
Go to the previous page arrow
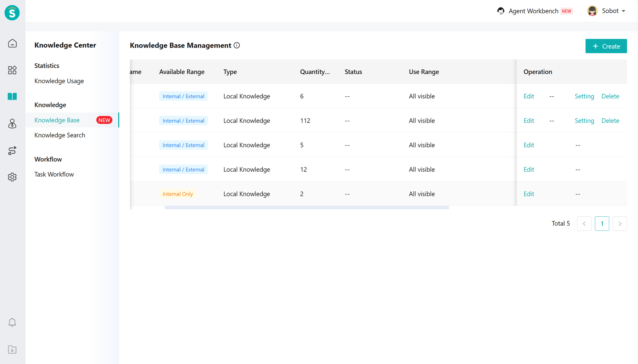584,224
